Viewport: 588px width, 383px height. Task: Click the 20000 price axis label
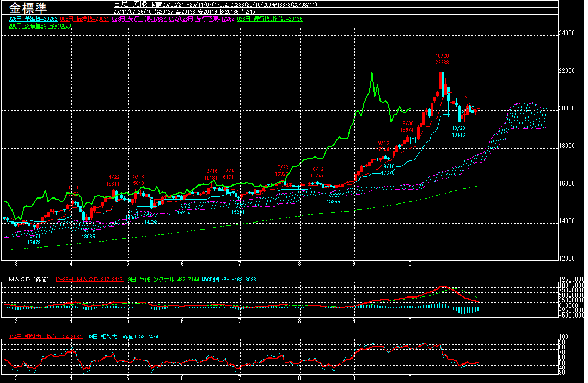(567, 108)
